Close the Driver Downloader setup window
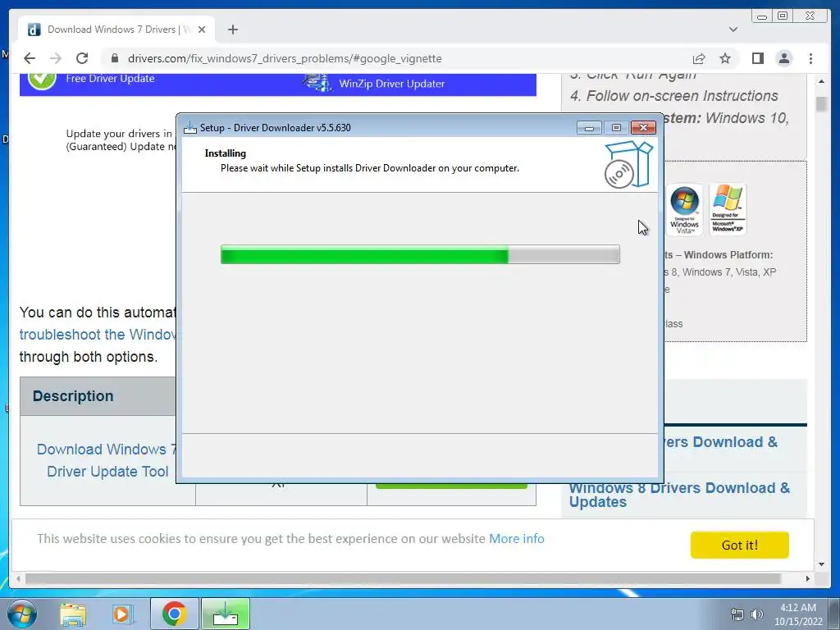 tap(643, 127)
